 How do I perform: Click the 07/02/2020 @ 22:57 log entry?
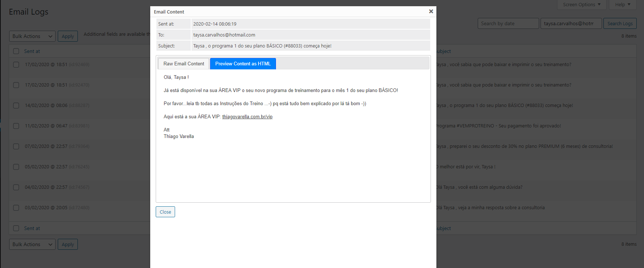pyautogui.click(x=57, y=146)
